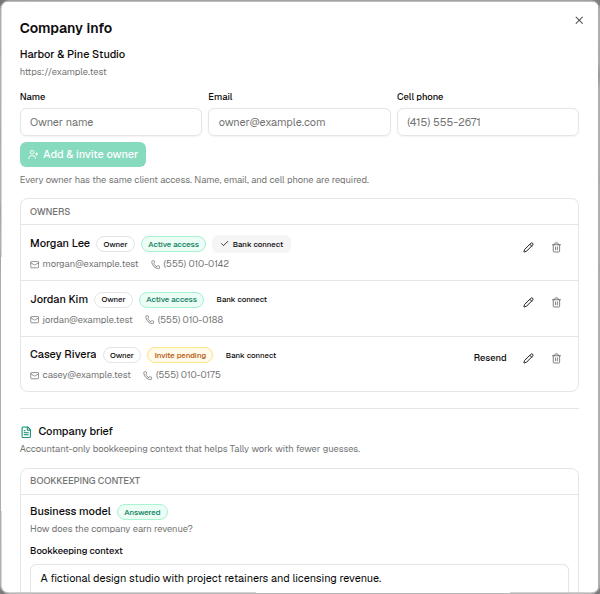The width and height of the screenshot is (600, 594).
Task: Focus the Cell phone input field
Action: point(488,122)
